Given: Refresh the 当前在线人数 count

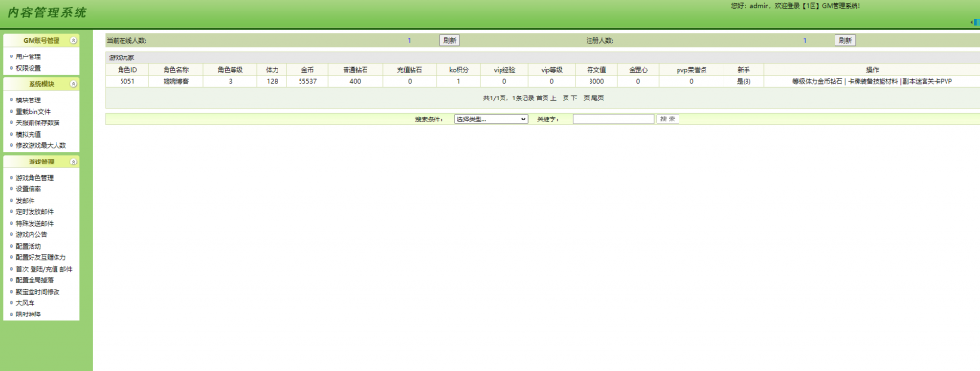Looking at the screenshot, I should [450, 40].
